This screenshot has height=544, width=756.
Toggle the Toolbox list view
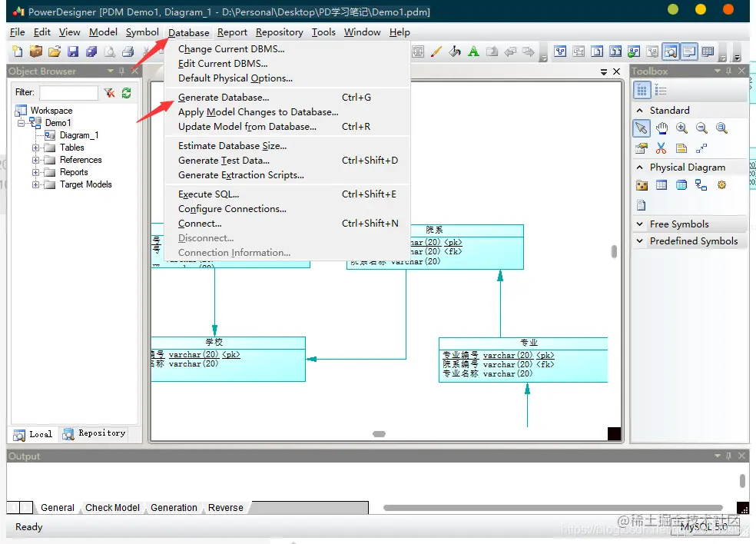pyautogui.click(x=661, y=90)
